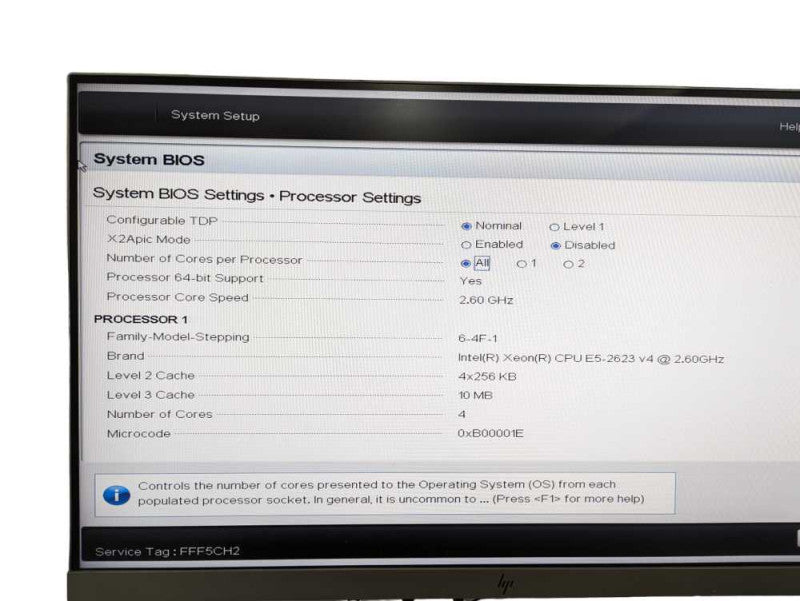Click the 10 MB cache value
800x601 pixels.
pyautogui.click(x=475, y=395)
